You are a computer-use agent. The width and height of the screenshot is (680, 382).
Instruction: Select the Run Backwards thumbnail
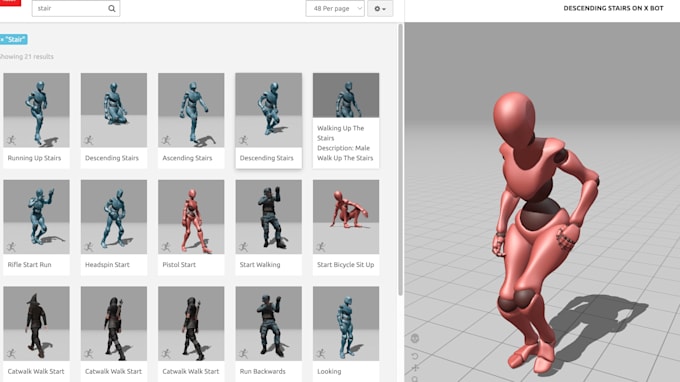pos(268,323)
